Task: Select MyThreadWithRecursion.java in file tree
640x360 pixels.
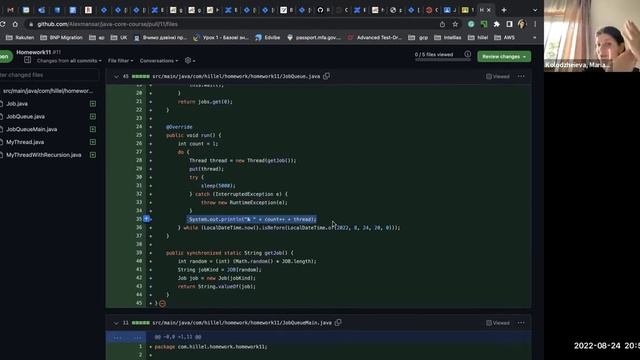Action: [x=44, y=155]
